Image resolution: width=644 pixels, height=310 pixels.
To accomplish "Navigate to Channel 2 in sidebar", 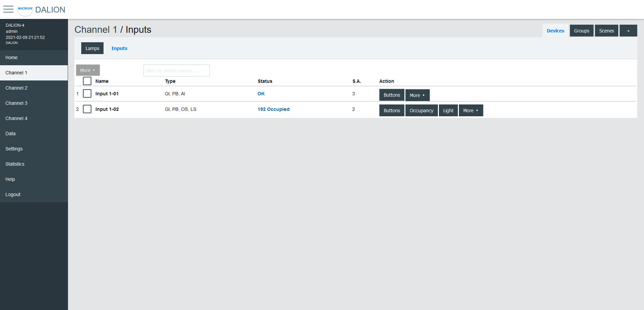I will [17, 88].
